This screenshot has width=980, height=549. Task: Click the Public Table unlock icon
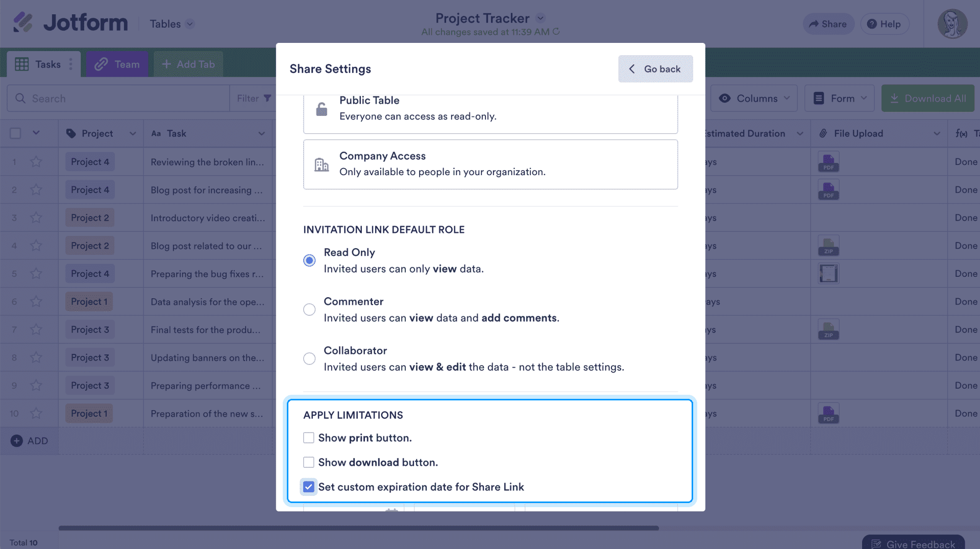(322, 109)
